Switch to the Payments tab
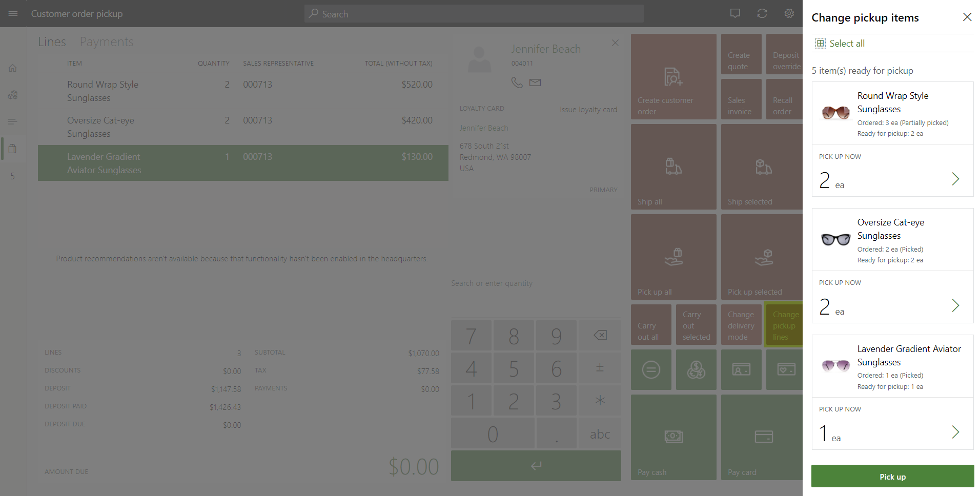This screenshot has width=980, height=496. click(x=106, y=42)
